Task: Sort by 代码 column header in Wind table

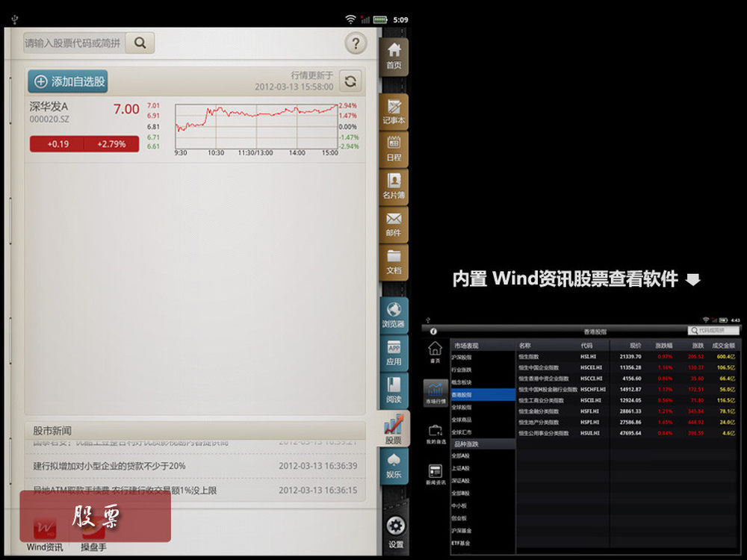Action: pyautogui.click(x=586, y=345)
